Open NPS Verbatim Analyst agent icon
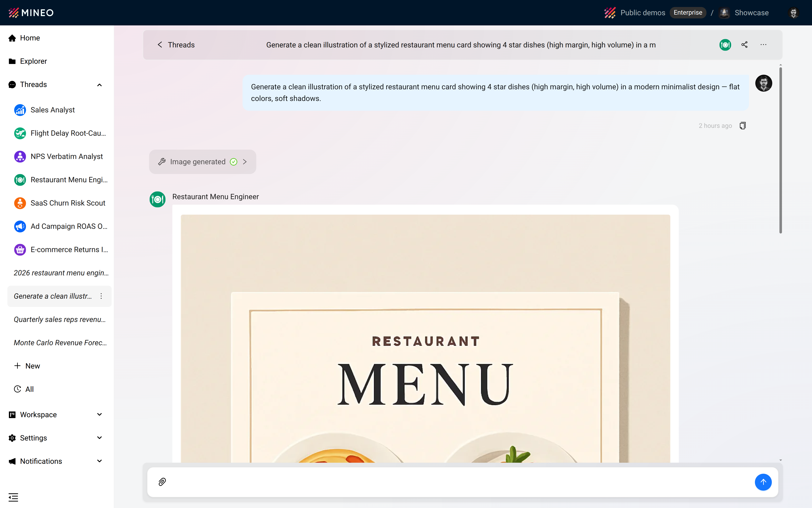The image size is (812, 508). tap(20, 157)
